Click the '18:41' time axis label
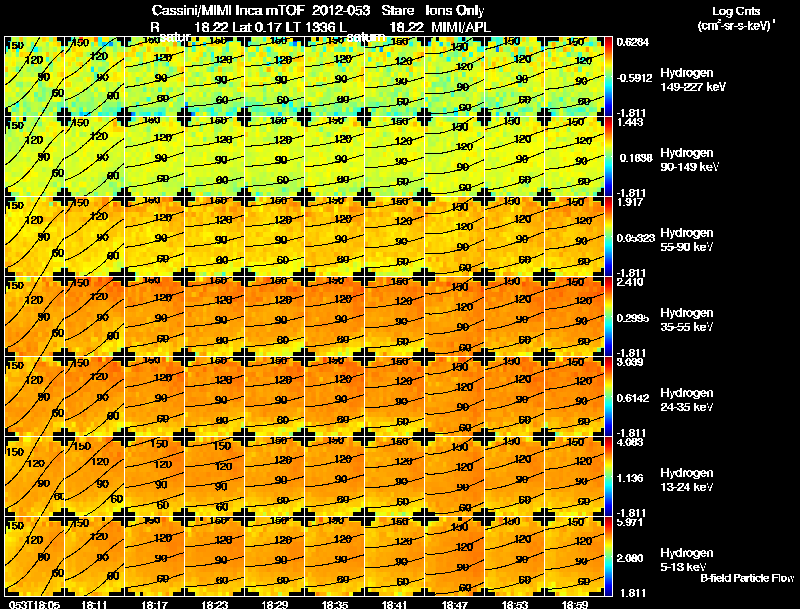 395,604
